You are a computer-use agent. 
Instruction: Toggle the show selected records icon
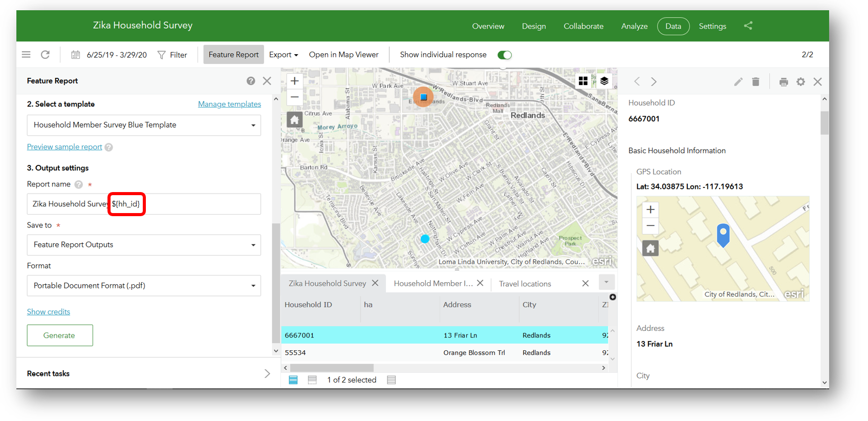[312, 380]
